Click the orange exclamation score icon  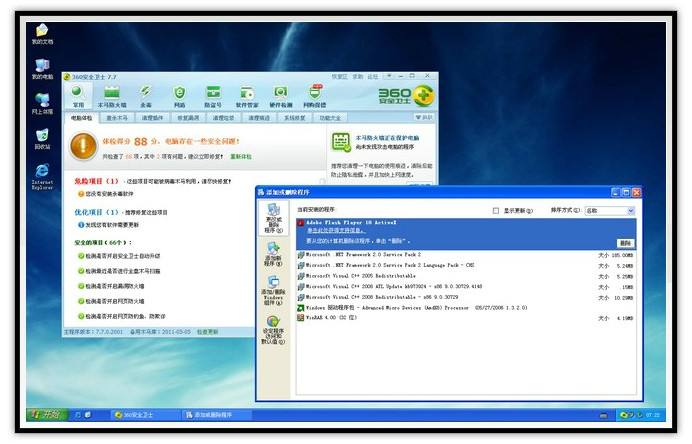point(83,146)
